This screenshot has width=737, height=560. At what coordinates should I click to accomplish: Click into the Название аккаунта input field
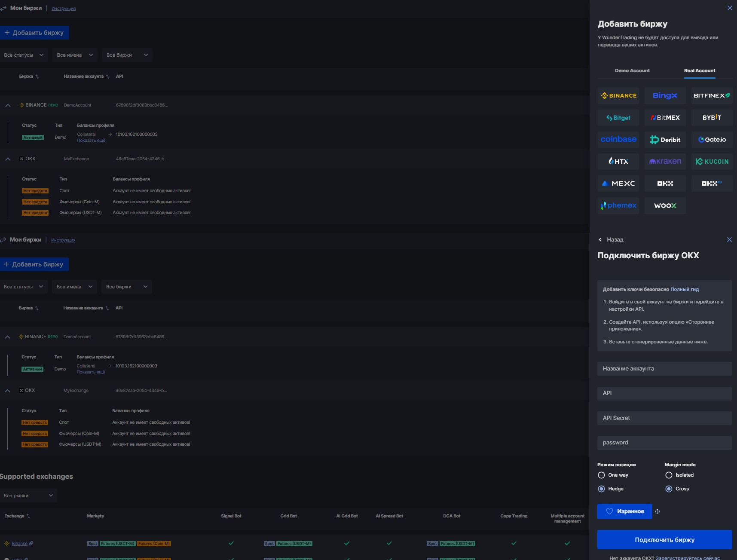point(665,369)
